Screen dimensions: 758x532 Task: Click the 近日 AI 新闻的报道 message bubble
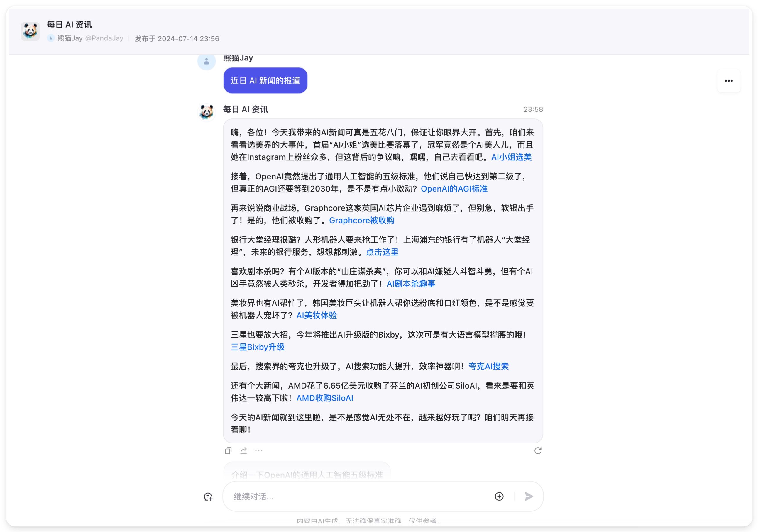coord(265,81)
